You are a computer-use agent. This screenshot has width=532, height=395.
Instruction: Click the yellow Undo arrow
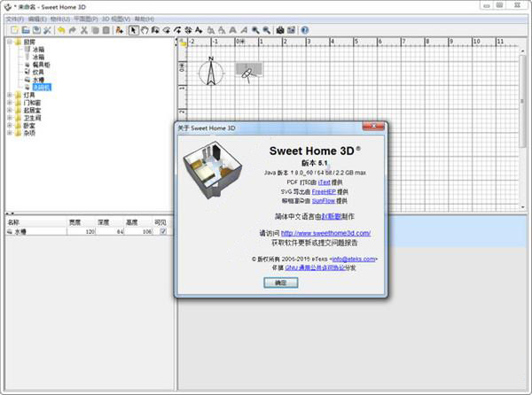tap(61, 30)
